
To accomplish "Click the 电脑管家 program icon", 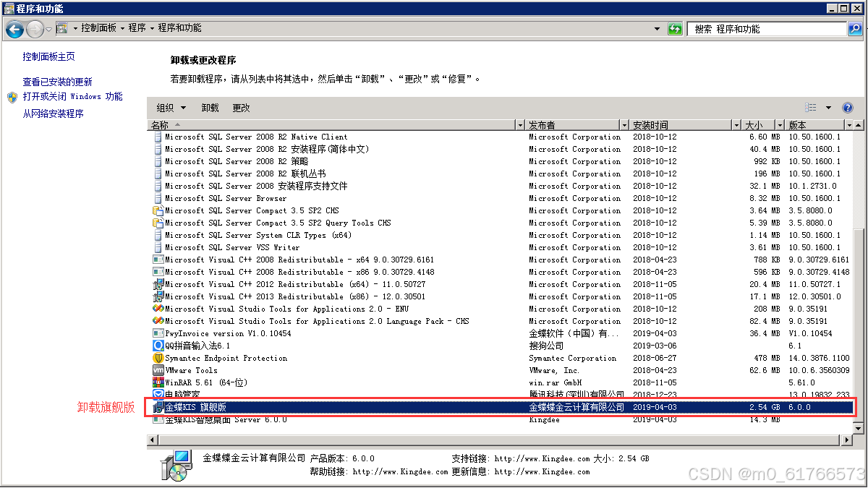I will tap(158, 395).
